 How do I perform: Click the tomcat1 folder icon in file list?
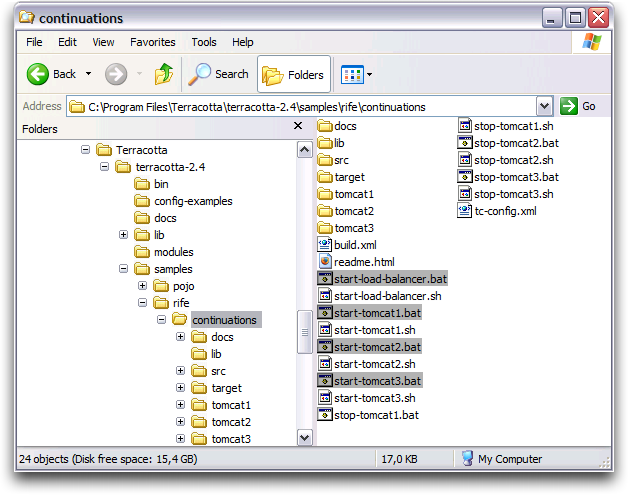click(x=325, y=194)
